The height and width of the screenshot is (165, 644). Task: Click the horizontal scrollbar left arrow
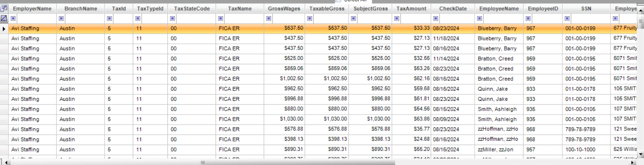coord(6,162)
